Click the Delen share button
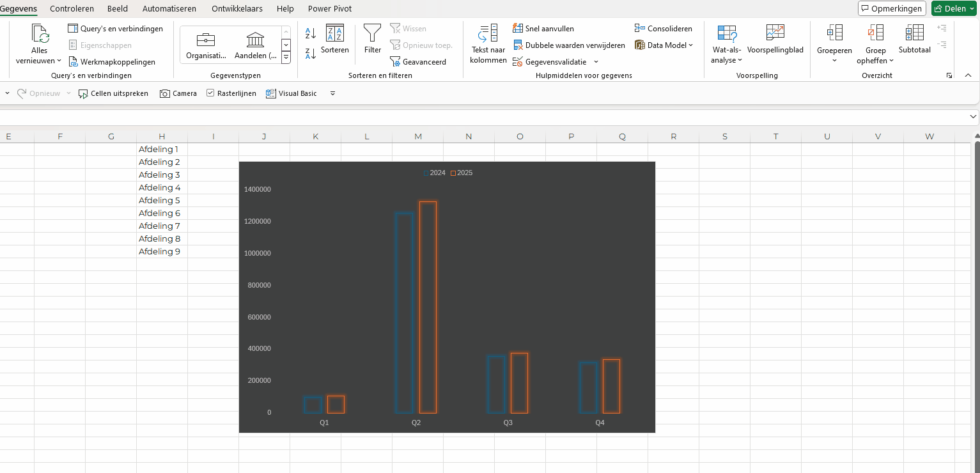 click(954, 8)
